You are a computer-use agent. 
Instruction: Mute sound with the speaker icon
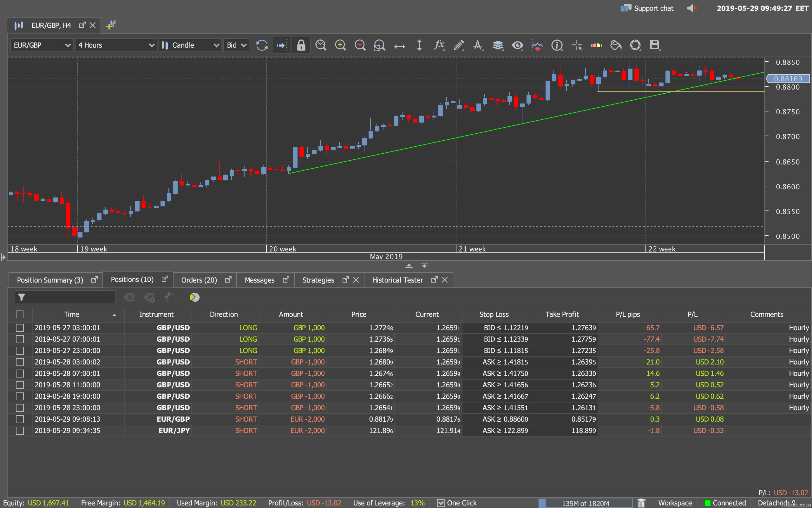[x=692, y=8]
